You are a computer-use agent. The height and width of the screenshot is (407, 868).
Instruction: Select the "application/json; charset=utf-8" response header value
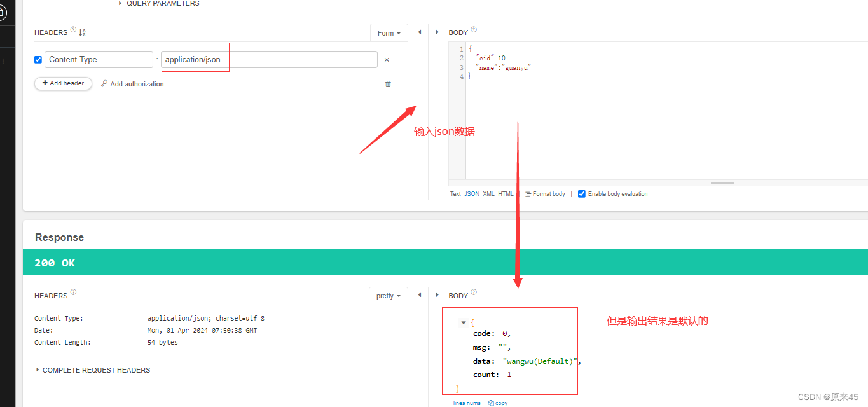coord(206,318)
